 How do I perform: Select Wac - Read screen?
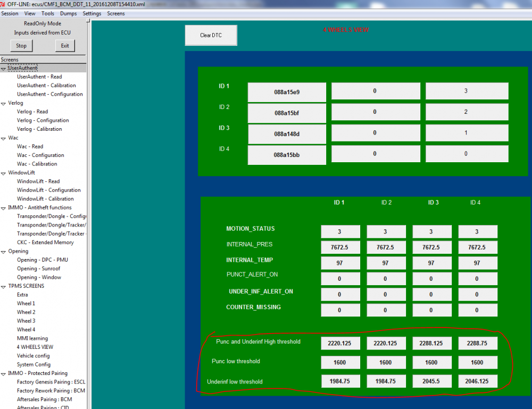(30, 146)
